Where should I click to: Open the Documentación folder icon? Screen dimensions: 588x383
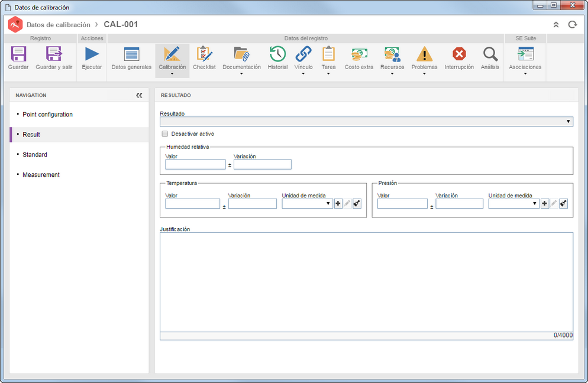point(241,54)
